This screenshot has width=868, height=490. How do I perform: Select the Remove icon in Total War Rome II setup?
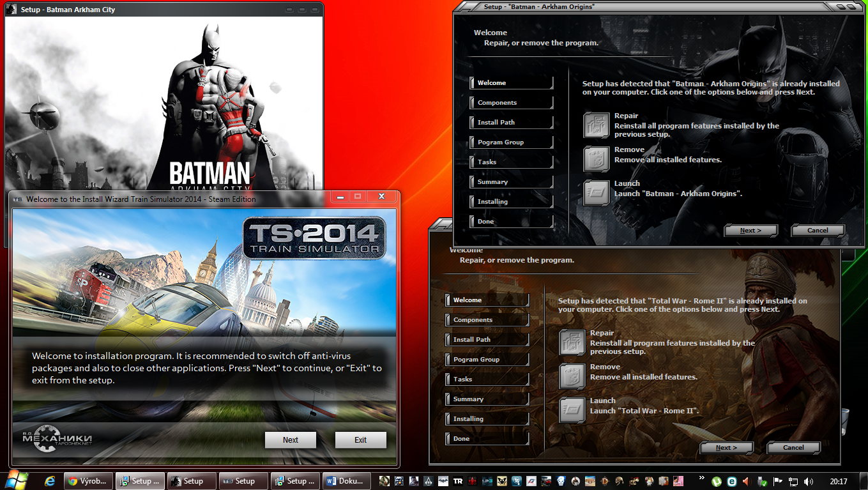(572, 376)
